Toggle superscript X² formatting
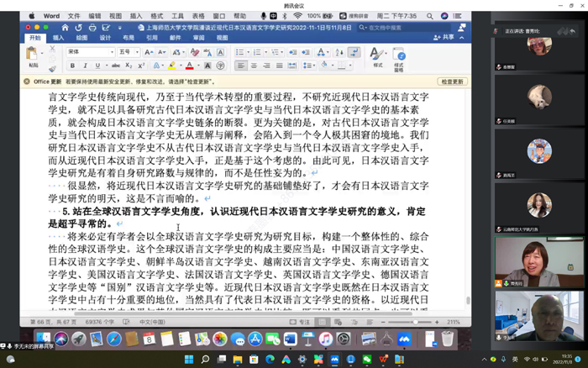 tap(142, 65)
